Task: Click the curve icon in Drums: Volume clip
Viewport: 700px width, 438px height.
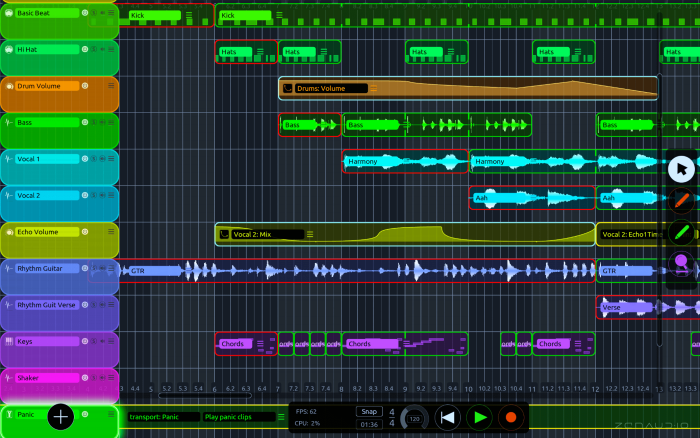Action: (x=288, y=88)
